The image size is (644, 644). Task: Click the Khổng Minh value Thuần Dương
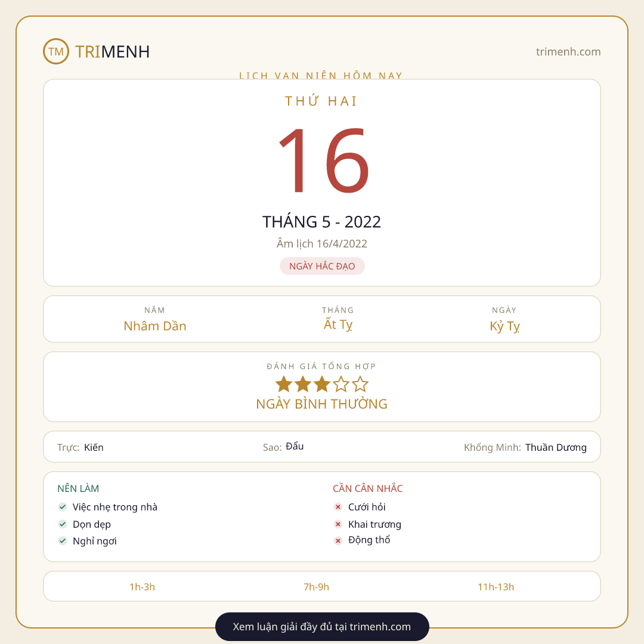[556, 447]
